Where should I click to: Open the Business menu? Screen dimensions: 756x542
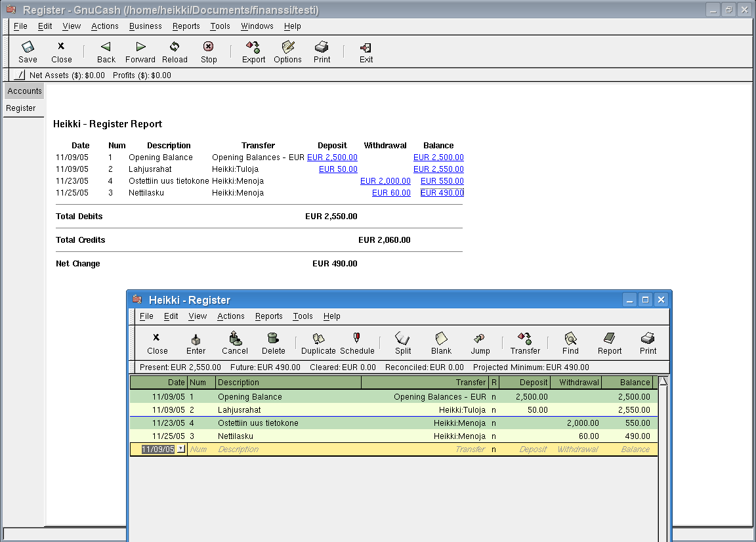pos(145,26)
